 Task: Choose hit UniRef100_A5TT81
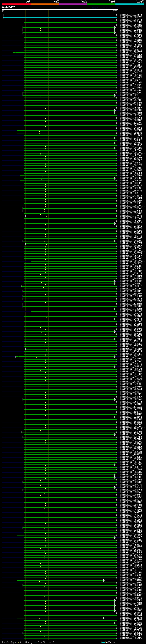coord(131,45)
